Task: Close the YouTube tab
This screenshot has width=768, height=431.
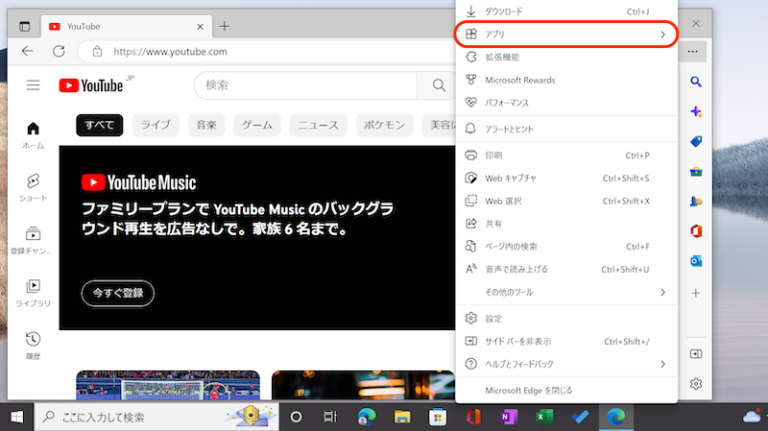Action: 200,26
